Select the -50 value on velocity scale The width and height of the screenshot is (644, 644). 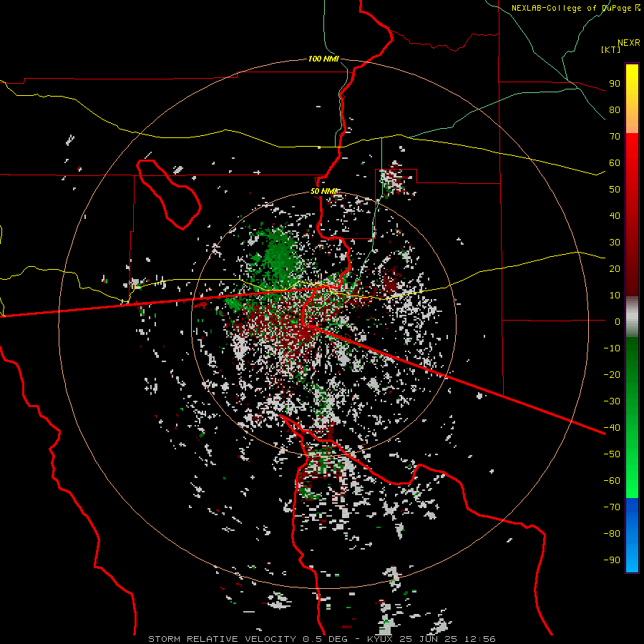[x=612, y=454]
